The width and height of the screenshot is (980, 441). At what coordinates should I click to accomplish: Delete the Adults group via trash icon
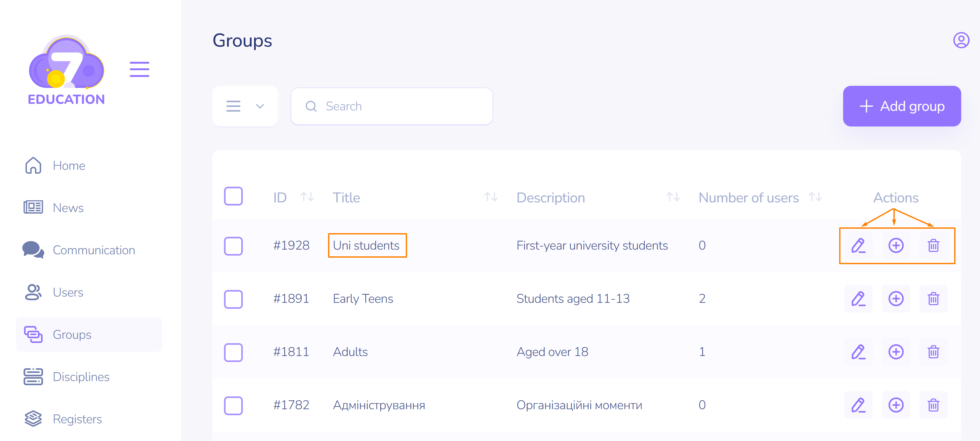pyautogui.click(x=933, y=352)
